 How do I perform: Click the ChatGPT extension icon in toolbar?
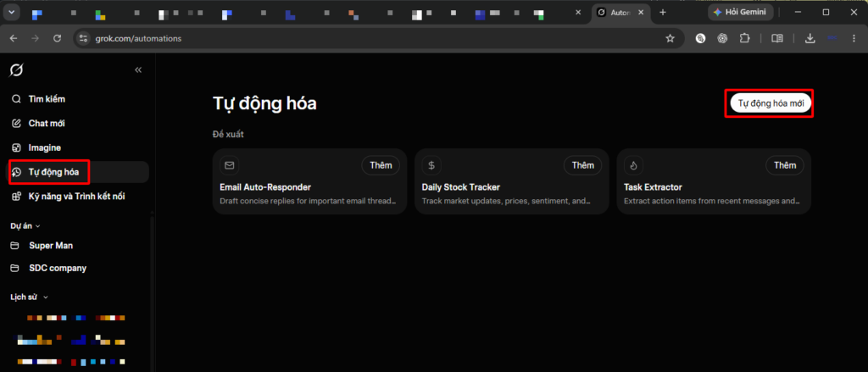click(722, 38)
